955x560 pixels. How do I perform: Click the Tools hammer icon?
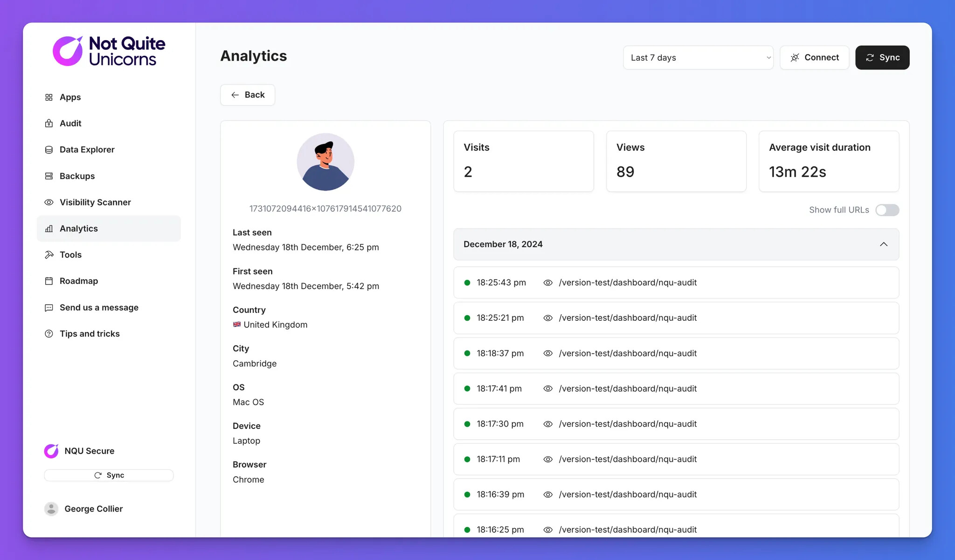[49, 255]
